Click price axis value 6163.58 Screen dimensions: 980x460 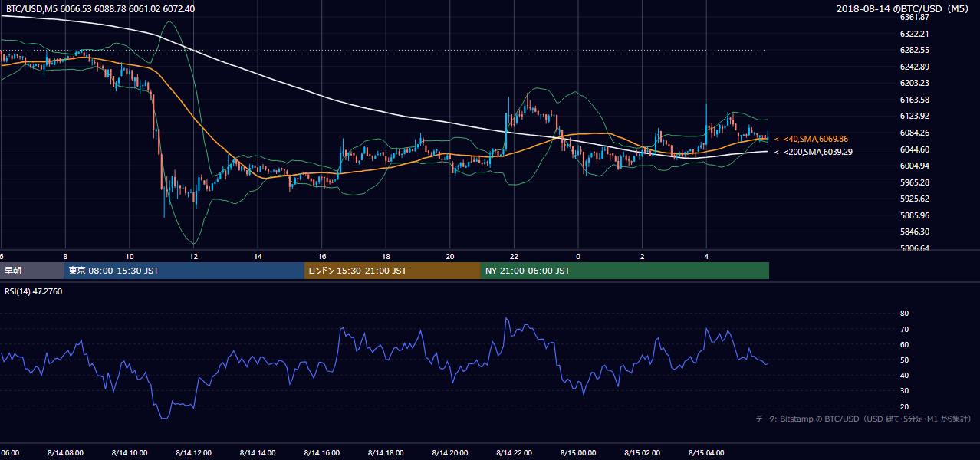click(x=915, y=100)
